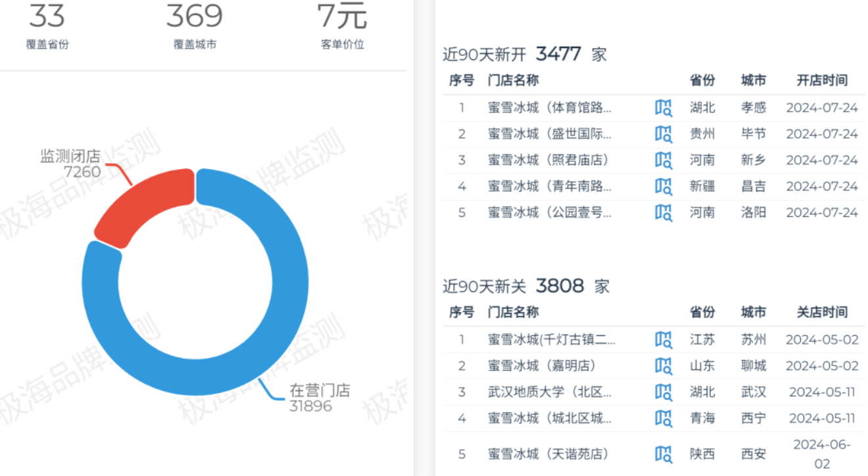The width and height of the screenshot is (868, 476).
Task: Click 序号 header in new-closed table
Action: click(x=462, y=312)
